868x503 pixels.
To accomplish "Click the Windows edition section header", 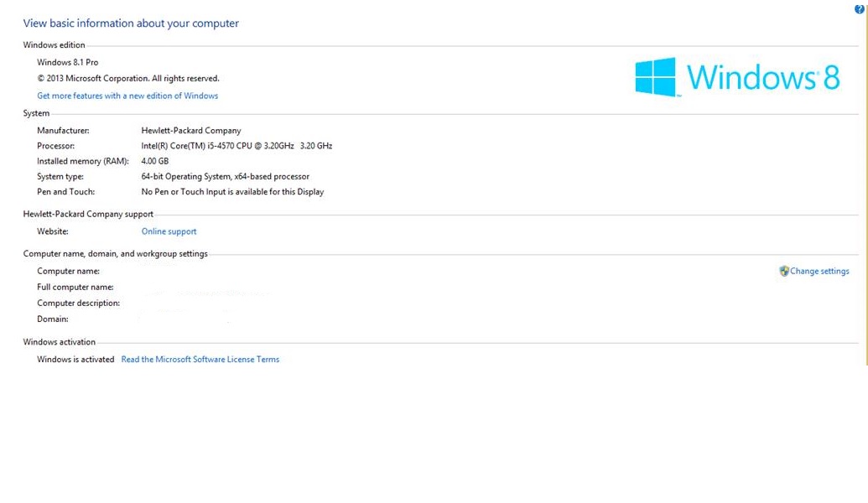I will (x=55, y=44).
